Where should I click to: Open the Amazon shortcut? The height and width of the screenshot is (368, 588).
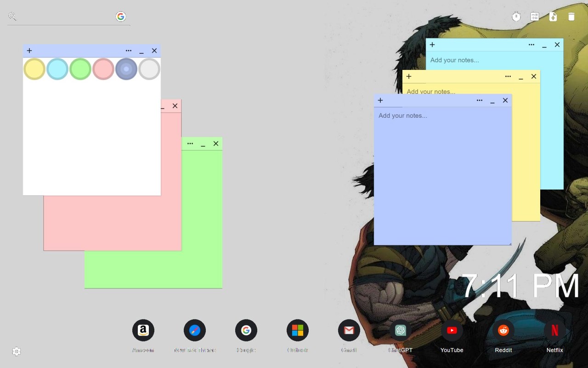[143, 330]
